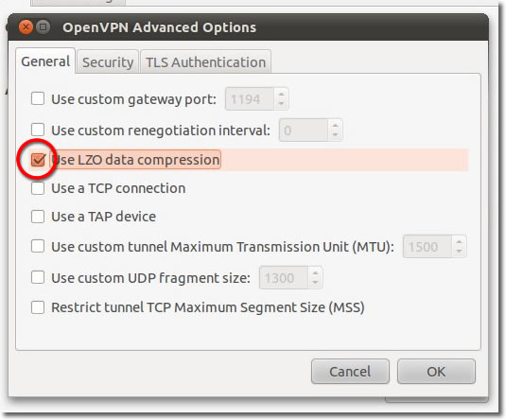The width and height of the screenshot is (506, 420).
Task: Decrease the UDP fragment size value
Action: point(315,282)
